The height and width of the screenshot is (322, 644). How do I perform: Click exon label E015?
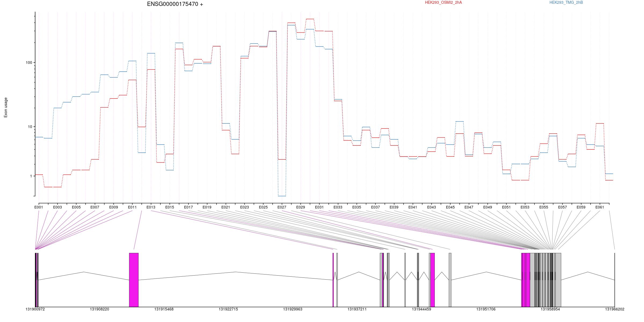point(170,207)
